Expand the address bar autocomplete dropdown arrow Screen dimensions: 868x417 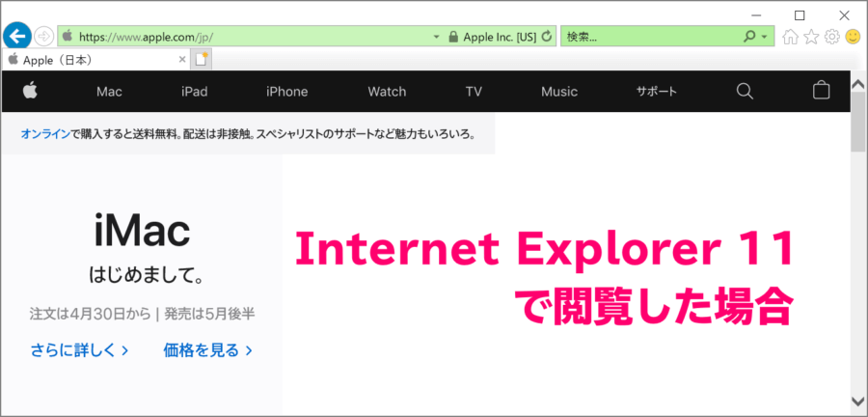436,37
